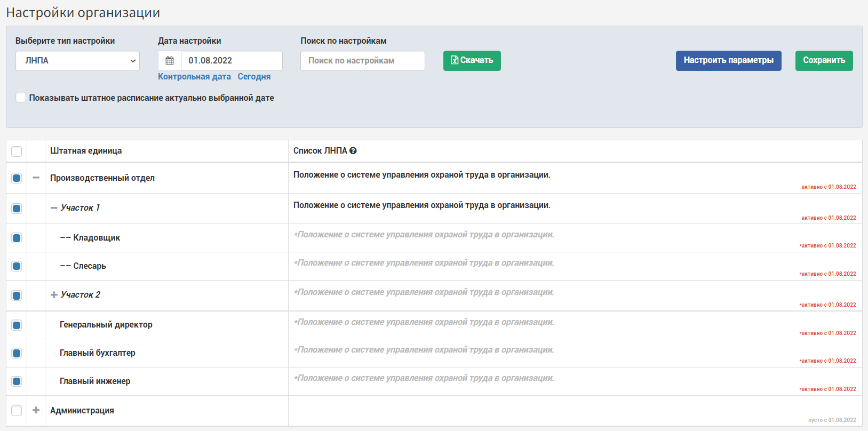Image resolution: width=868 pixels, height=431 pixels.
Task: Click the Штатная единица column header
Action: pyautogui.click(x=86, y=151)
